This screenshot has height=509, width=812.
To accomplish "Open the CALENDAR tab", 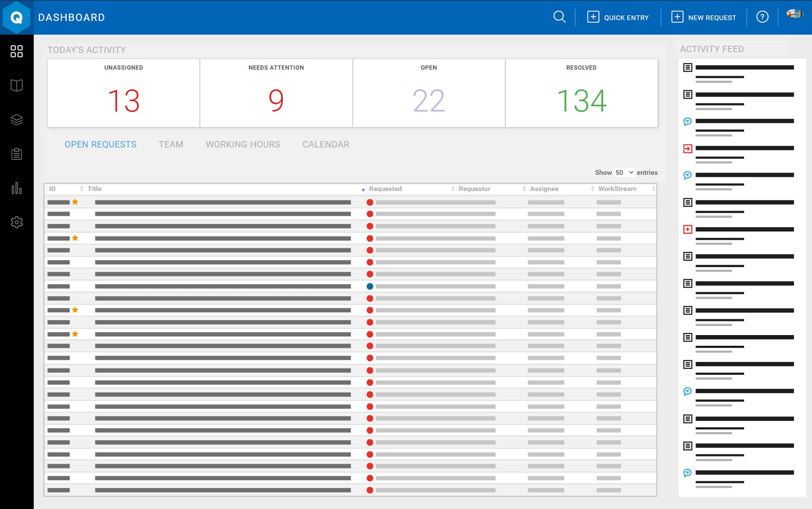I will click(x=325, y=144).
